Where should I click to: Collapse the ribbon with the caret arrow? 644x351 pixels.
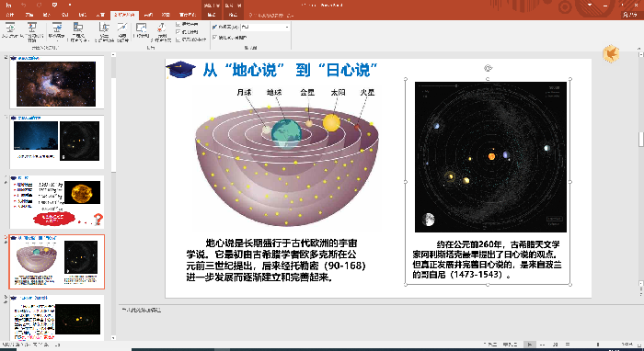(638, 49)
